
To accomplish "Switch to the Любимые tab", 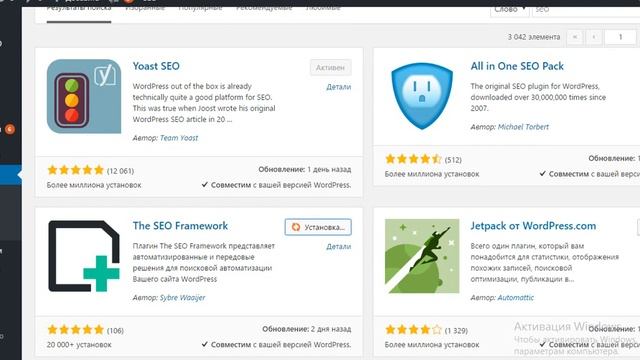I will click(323, 8).
